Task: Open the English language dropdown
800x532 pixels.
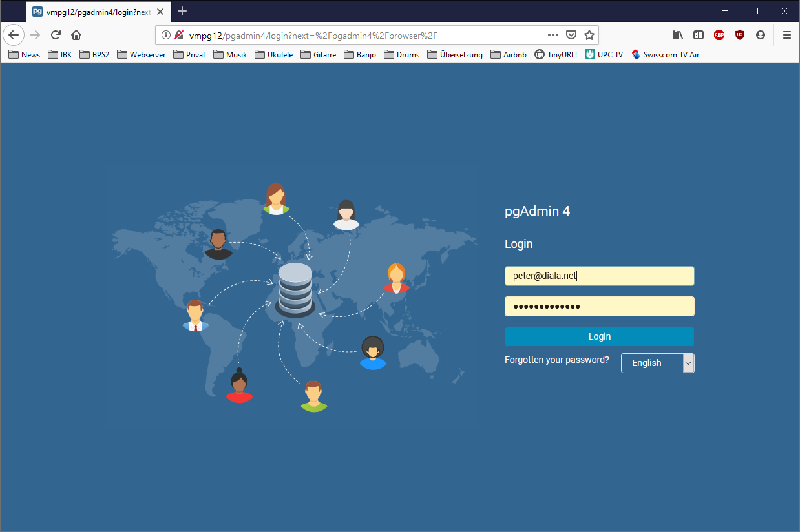Action: point(658,363)
